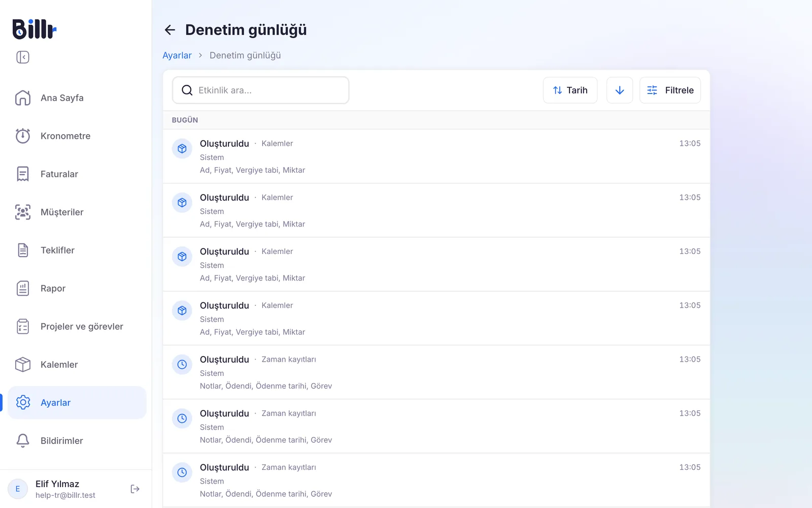Click the help-tr@billr.test email text

tap(65, 495)
